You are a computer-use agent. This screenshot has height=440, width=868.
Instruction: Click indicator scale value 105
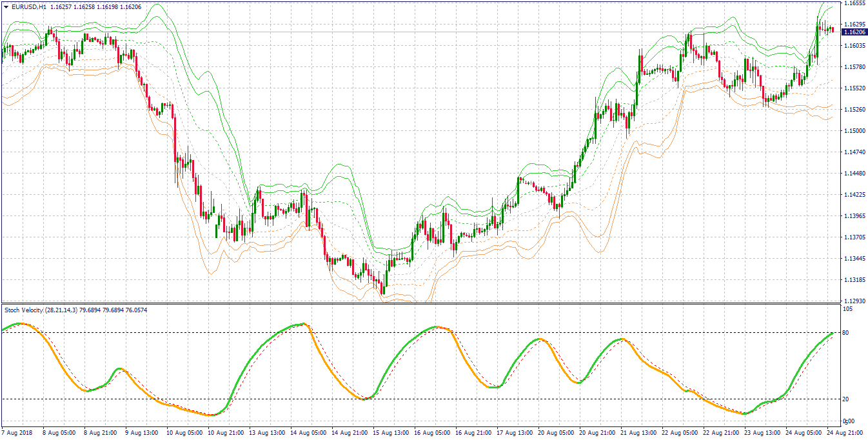(x=848, y=310)
